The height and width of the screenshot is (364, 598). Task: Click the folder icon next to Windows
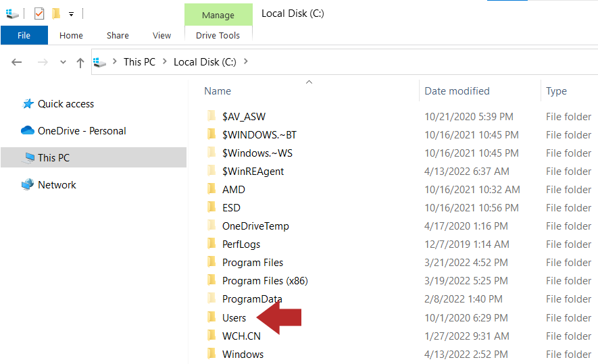[211, 353]
